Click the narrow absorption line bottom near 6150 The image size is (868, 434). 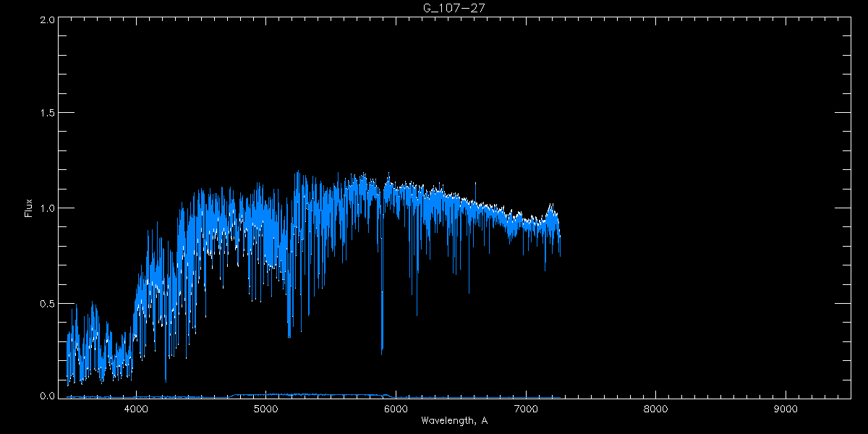click(417, 315)
